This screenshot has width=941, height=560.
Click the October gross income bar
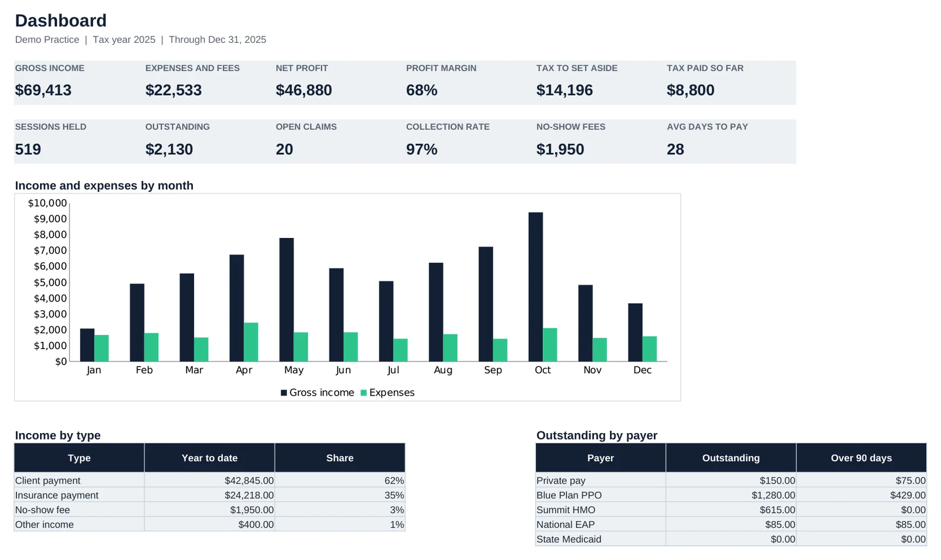tap(536, 287)
